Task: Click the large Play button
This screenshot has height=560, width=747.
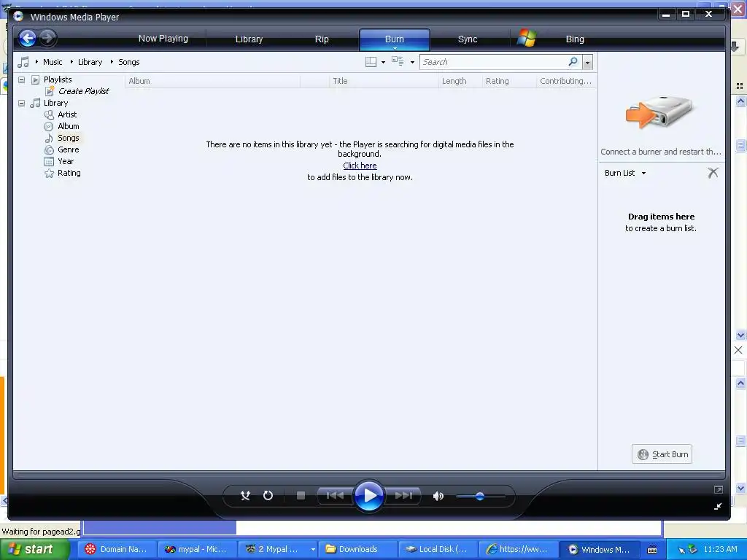Action: tap(369, 496)
